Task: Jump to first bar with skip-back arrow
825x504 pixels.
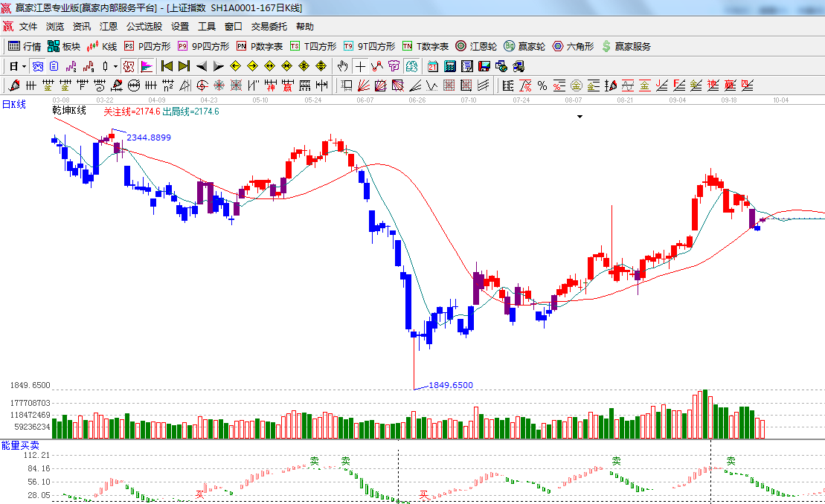Action: pos(167,66)
